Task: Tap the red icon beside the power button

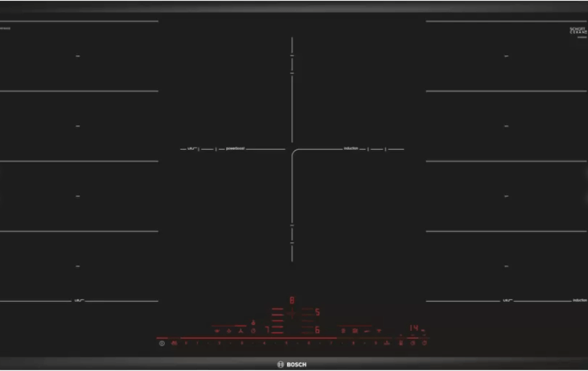Action: [175, 344]
